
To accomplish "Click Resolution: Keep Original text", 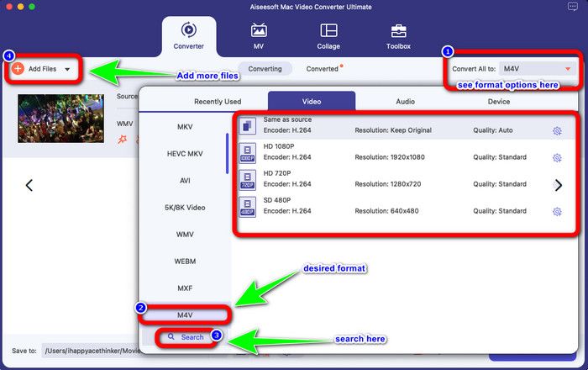I will pyautogui.click(x=393, y=130).
